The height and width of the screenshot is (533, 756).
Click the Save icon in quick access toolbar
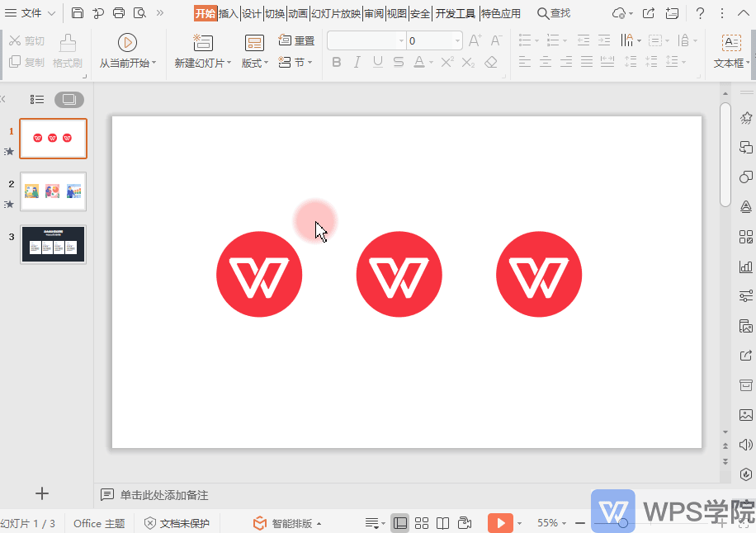77,13
